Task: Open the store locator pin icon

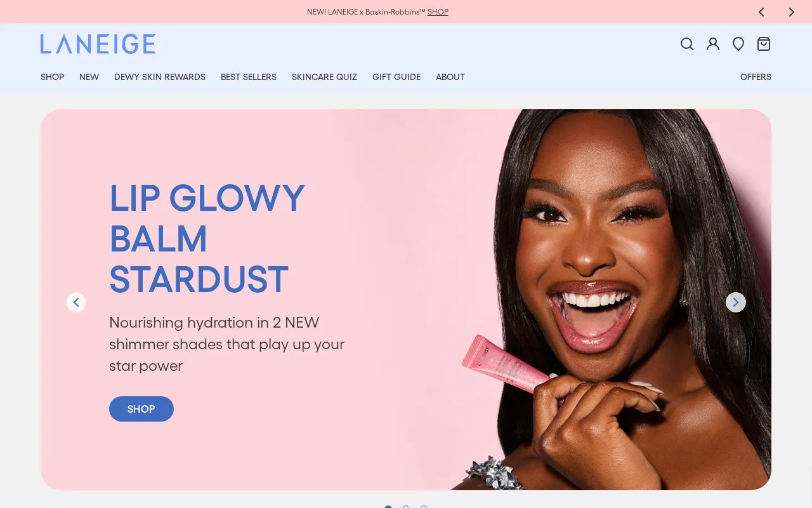Action: (x=738, y=44)
